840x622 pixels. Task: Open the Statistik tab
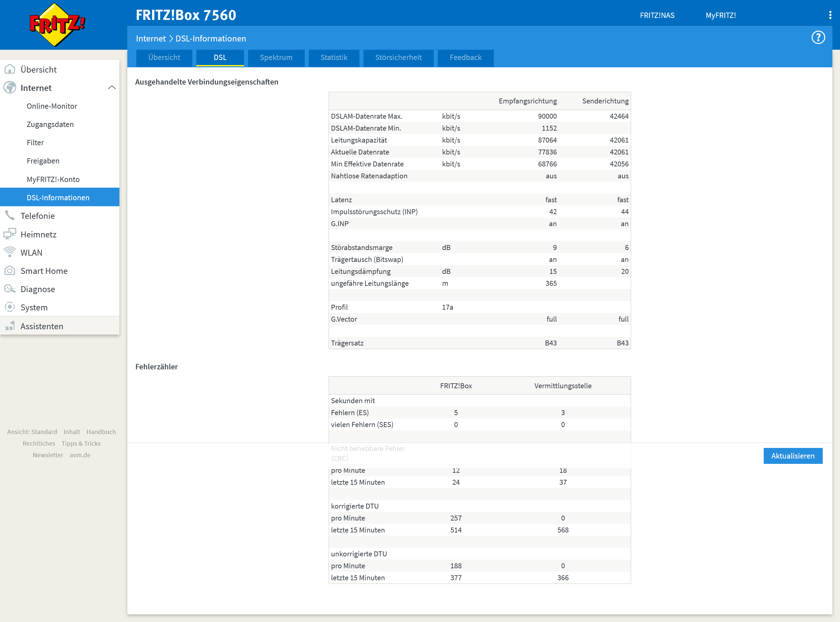[334, 58]
